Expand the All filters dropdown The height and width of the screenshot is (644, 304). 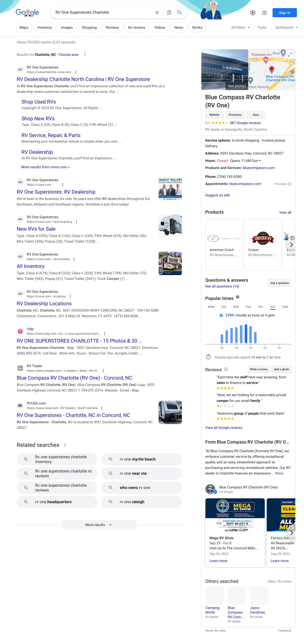240,27
